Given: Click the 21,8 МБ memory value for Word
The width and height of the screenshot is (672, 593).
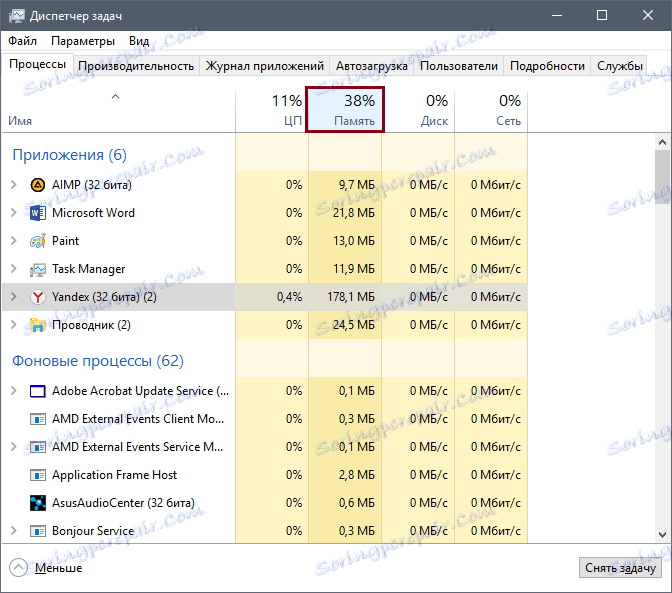Looking at the screenshot, I should (354, 213).
